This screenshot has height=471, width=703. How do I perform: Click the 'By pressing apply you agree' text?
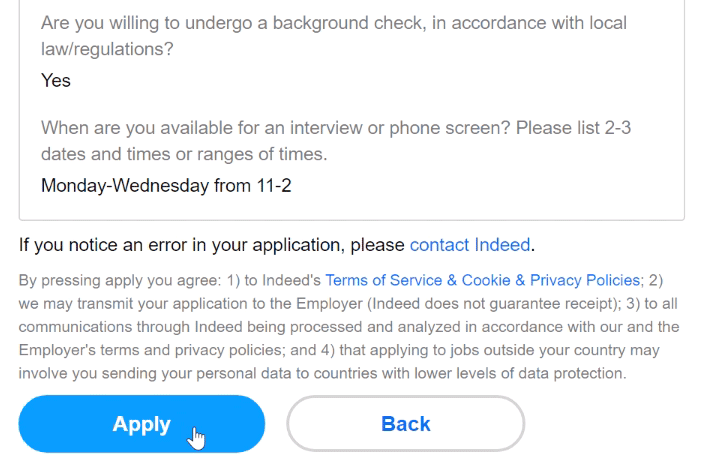110,280
